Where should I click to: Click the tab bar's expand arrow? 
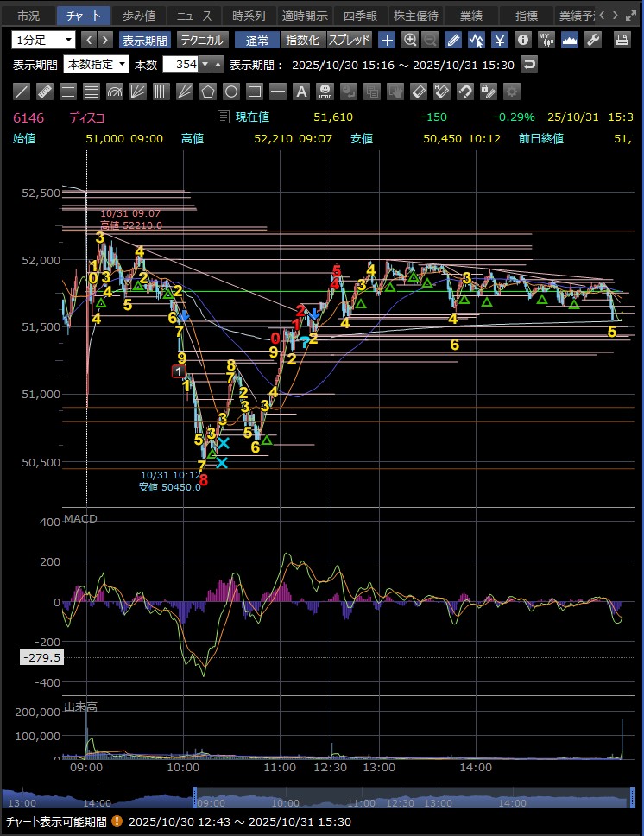click(x=629, y=15)
